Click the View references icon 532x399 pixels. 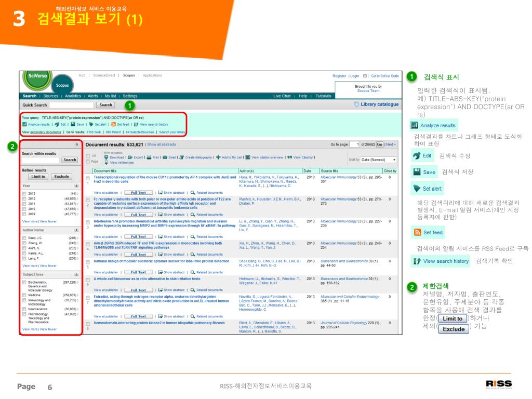point(106,163)
